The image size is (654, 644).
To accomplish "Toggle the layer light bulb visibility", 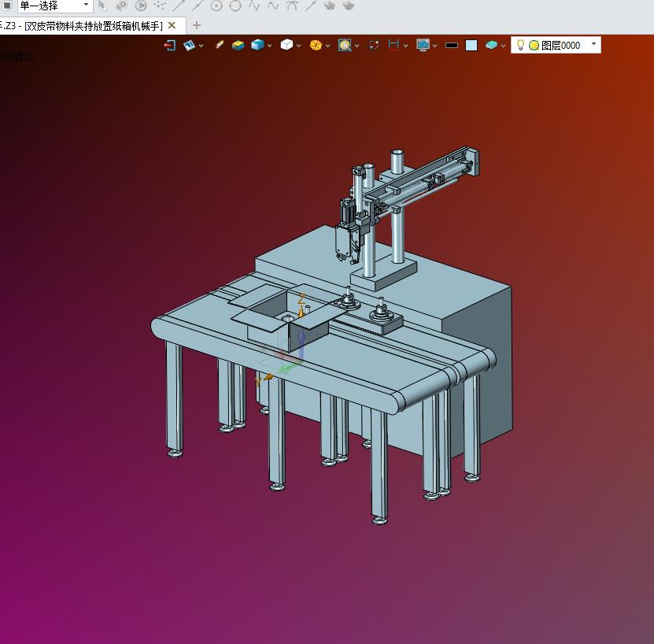I will pyautogui.click(x=520, y=45).
